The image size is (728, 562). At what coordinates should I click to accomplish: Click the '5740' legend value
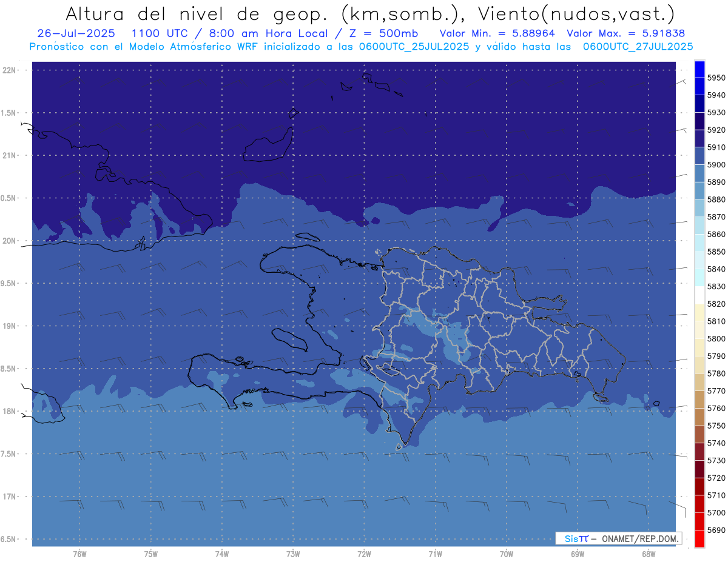pos(716,443)
